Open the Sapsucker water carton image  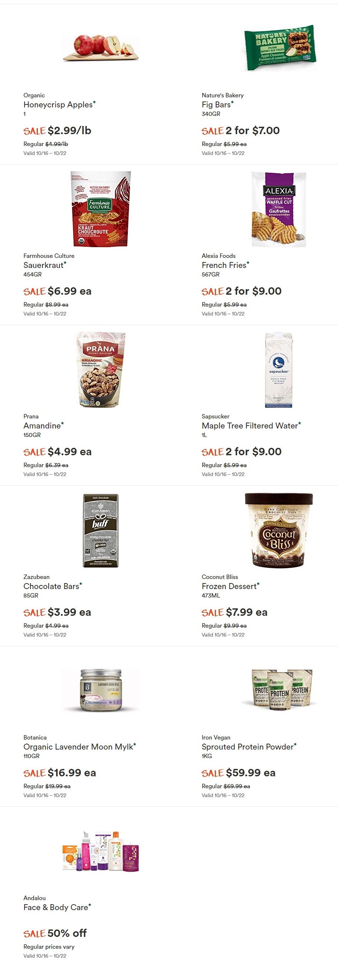(x=279, y=369)
